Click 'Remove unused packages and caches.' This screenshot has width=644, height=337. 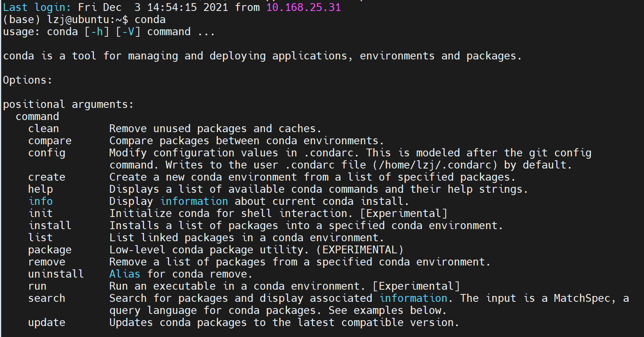[x=215, y=129]
